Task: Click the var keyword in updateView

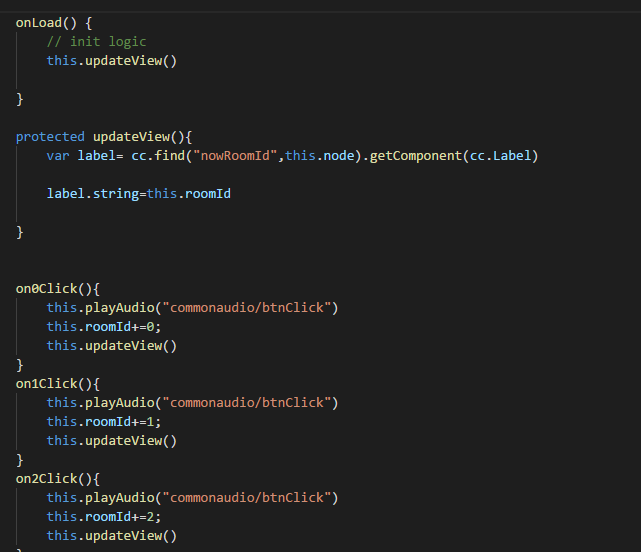Action: (58, 156)
